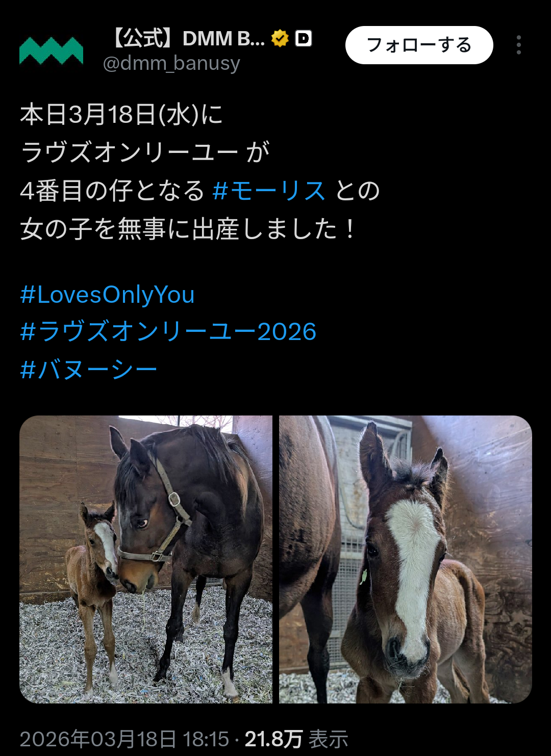Open the #ラヴズオンリーユー2026 hashtag
The height and width of the screenshot is (756, 551).
point(168,332)
